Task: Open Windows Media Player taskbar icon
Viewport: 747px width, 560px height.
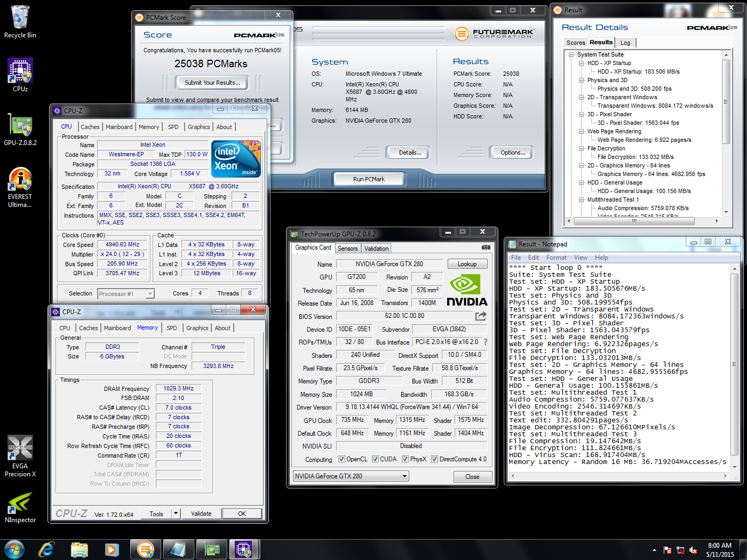Action: pos(112,549)
